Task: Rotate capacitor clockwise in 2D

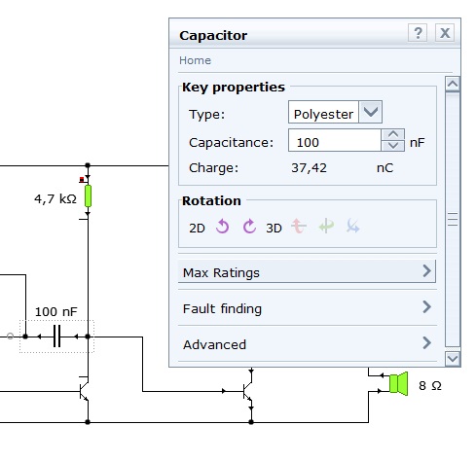Action: click(249, 227)
